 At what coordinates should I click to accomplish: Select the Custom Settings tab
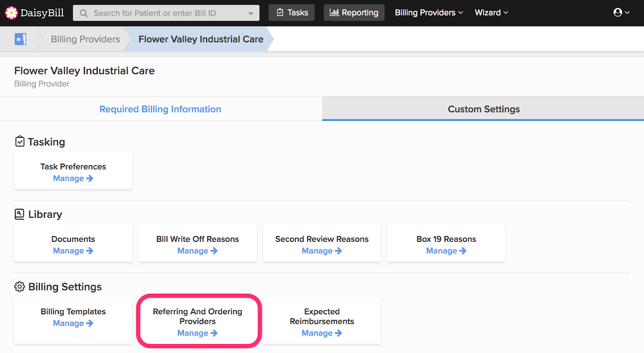pos(484,109)
